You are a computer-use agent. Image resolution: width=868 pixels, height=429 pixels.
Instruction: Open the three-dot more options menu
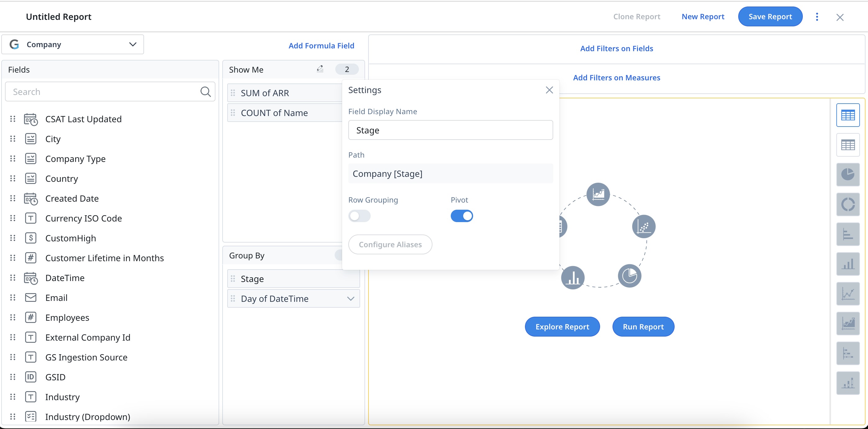tap(817, 17)
